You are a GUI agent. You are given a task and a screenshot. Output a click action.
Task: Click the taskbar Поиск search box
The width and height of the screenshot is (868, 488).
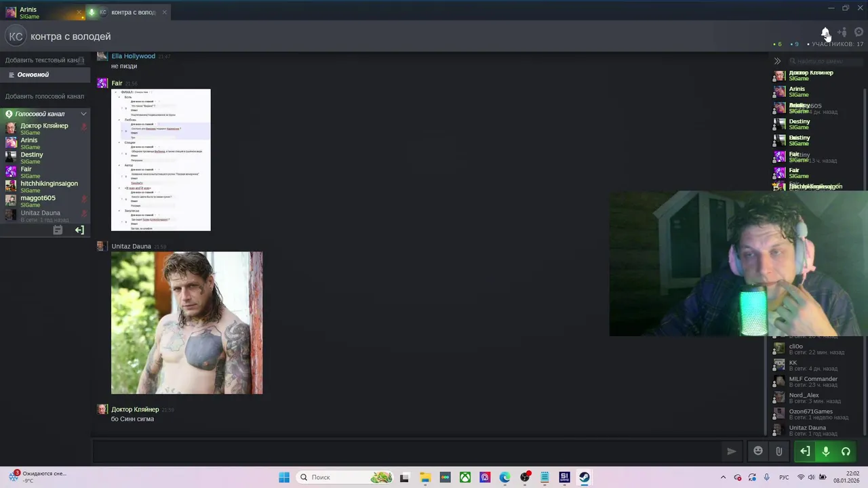pos(346,477)
